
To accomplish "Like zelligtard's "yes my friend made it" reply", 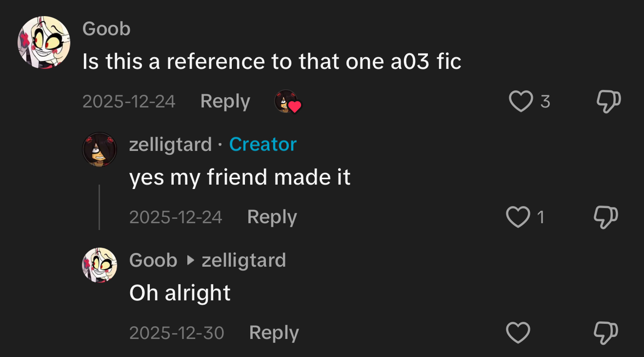I will pyautogui.click(x=518, y=217).
